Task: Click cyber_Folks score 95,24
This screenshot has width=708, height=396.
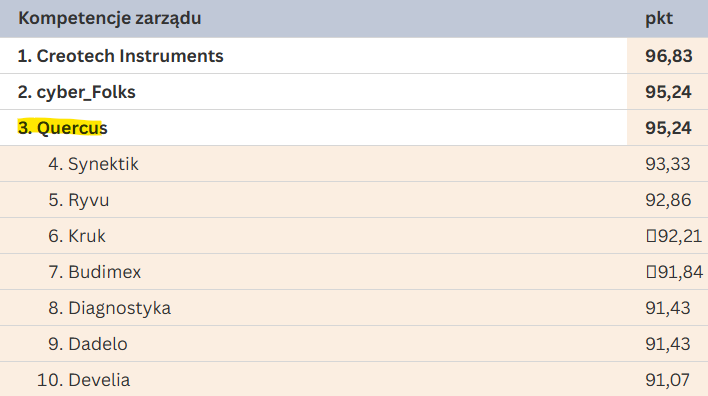Action: pyautogui.click(x=668, y=92)
